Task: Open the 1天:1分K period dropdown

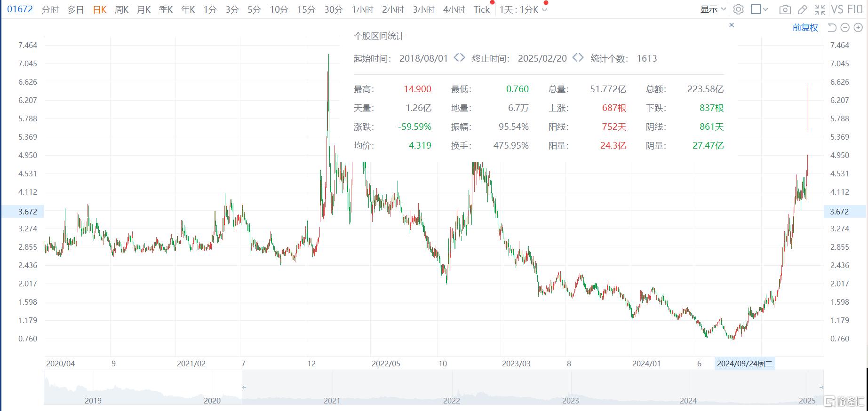Action: (523, 10)
